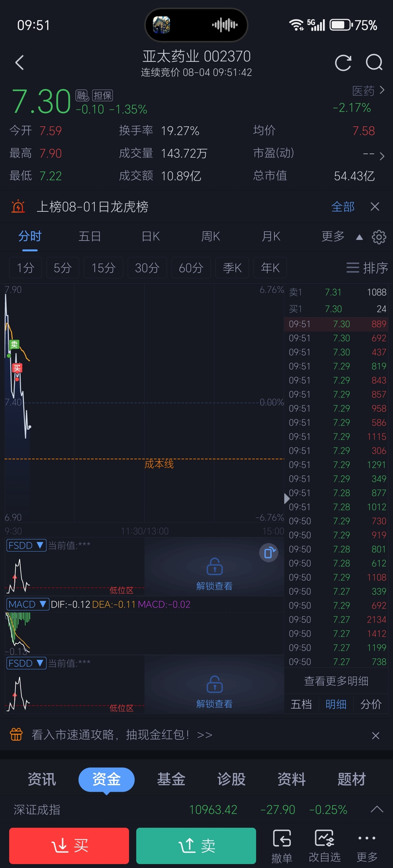Tap the green 卖 sell button
This screenshot has width=393, height=868.
pyautogui.click(x=196, y=846)
